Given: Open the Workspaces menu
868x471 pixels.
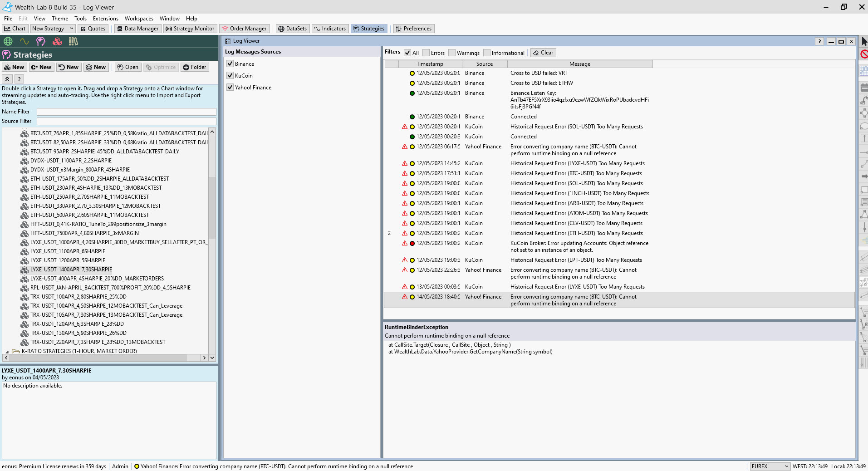Looking at the screenshot, I should click(x=139, y=19).
